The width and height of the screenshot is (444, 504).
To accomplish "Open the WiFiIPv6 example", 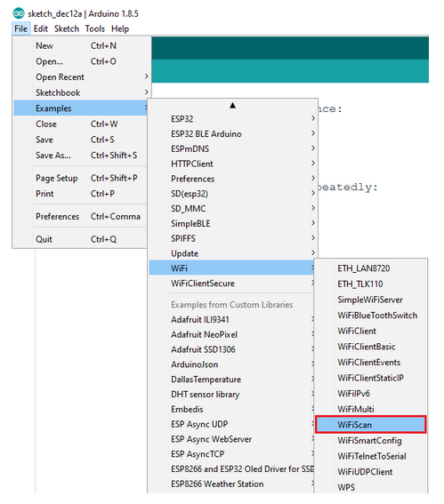I will 371,394.
